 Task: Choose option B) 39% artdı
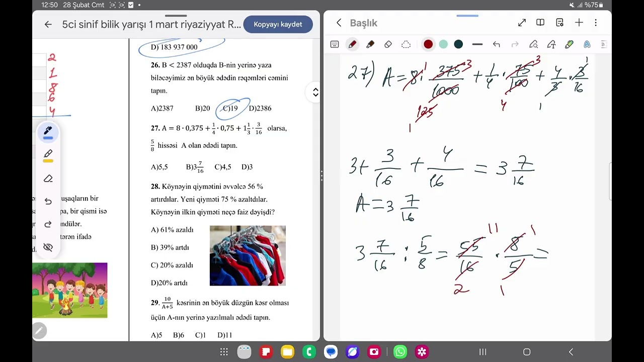[x=170, y=247]
